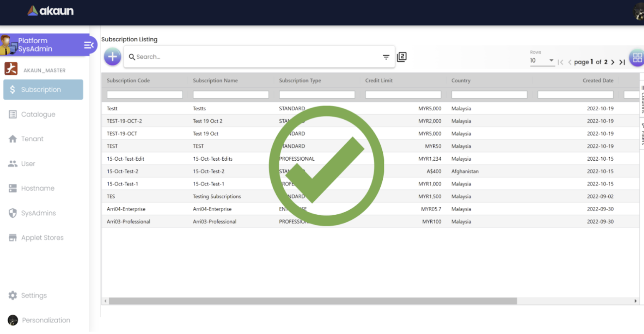The height and width of the screenshot is (334, 644).
Task: Go to the next page arrow
Action: pyautogui.click(x=613, y=62)
